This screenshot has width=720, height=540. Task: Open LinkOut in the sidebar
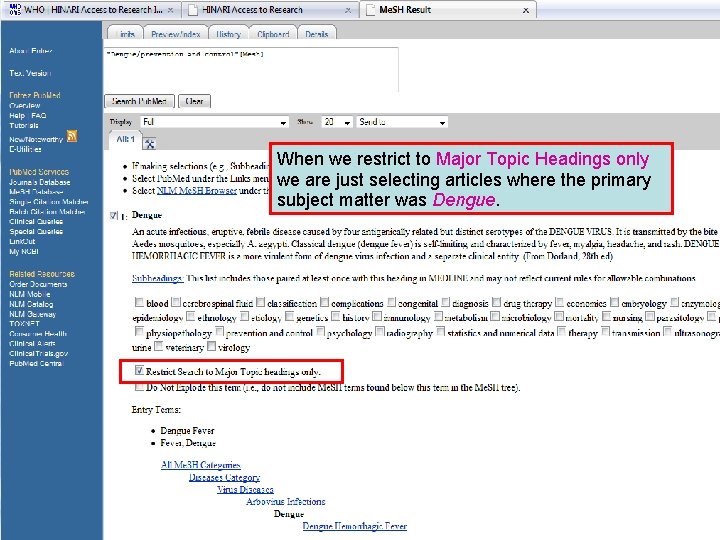click(x=22, y=242)
